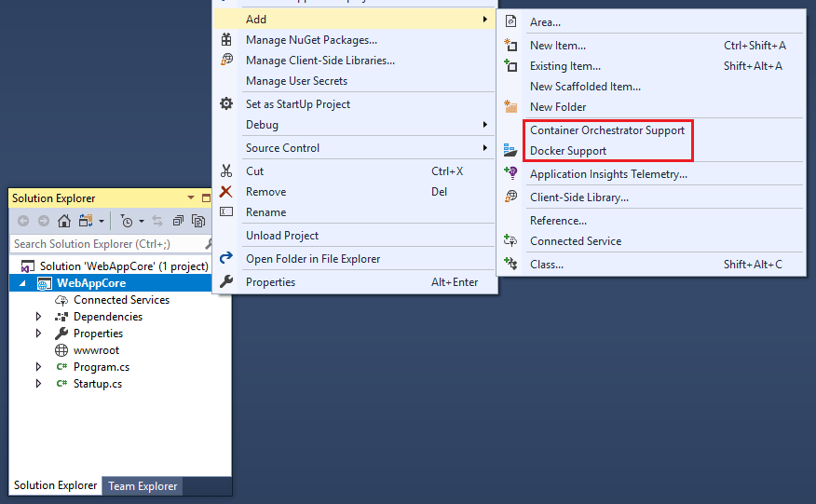
Task: Click the Home icon in Solution Explorer
Action: click(x=64, y=221)
